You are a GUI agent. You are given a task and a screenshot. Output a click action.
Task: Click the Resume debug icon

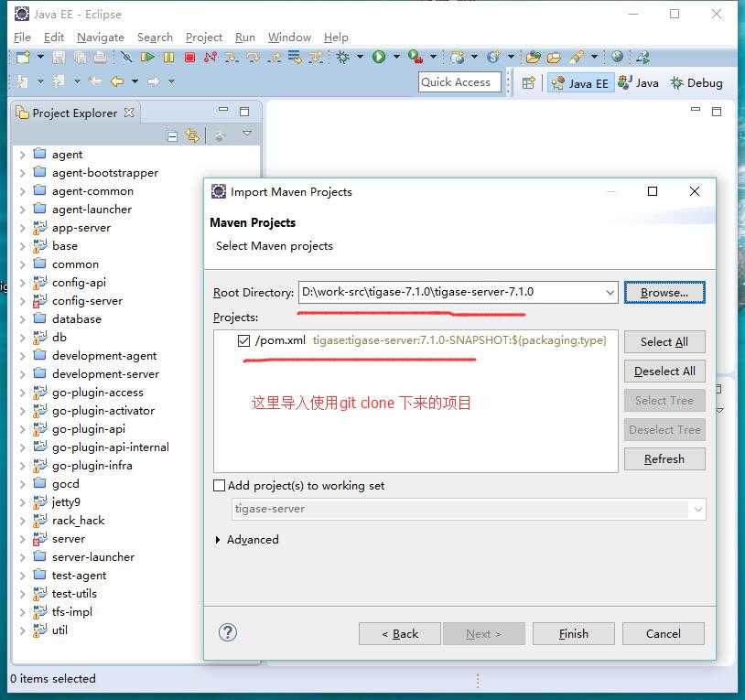point(147,58)
